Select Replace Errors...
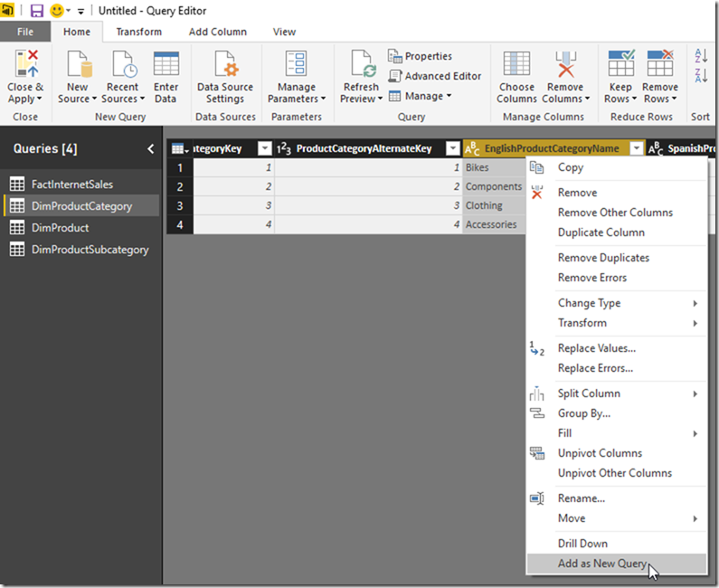The width and height of the screenshot is (719, 588). 617,368
